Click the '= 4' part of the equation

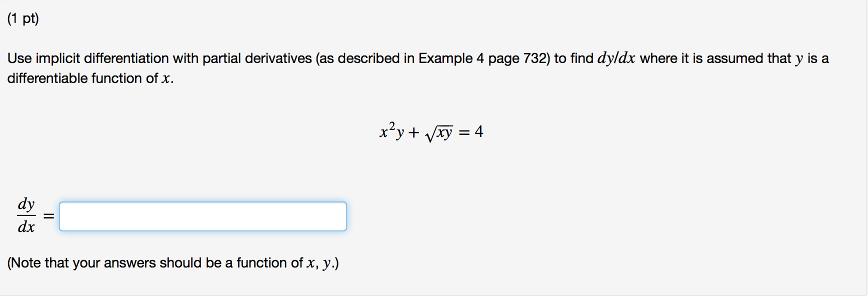click(471, 131)
